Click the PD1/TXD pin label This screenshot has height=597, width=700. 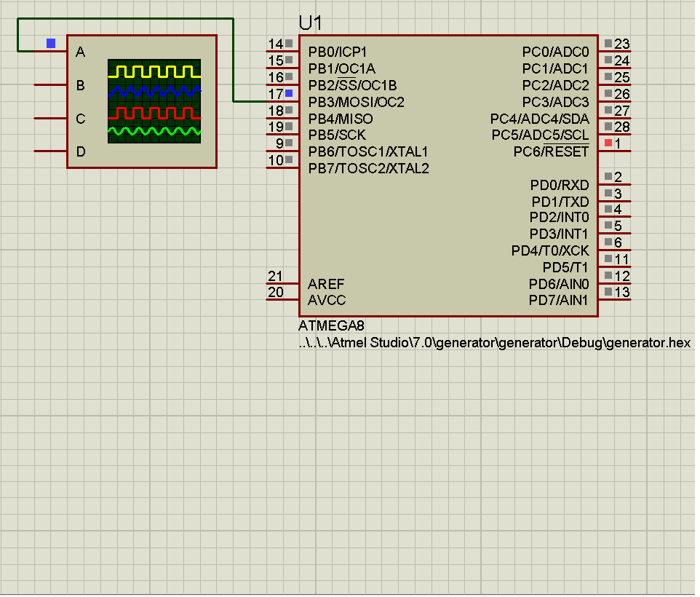pos(560,202)
